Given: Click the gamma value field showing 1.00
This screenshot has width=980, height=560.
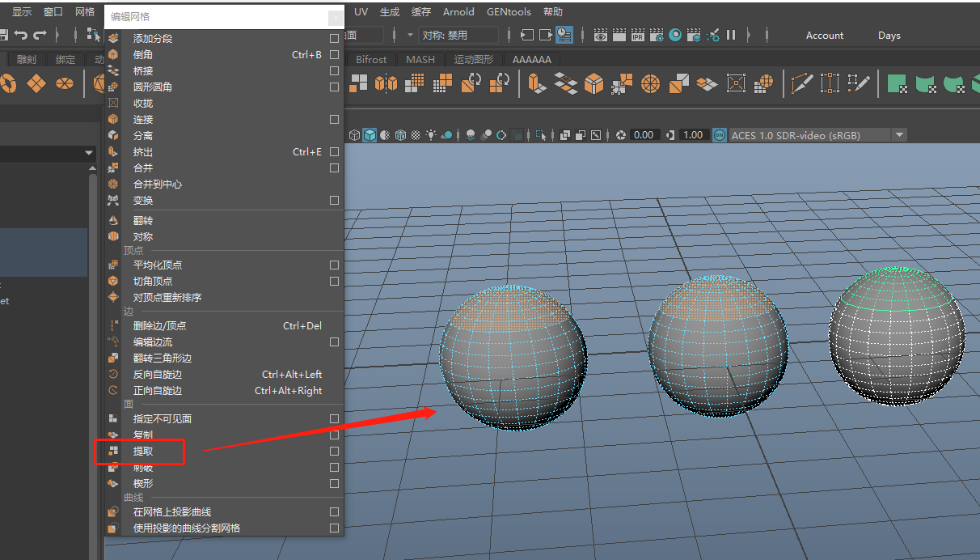Looking at the screenshot, I should tap(693, 135).
